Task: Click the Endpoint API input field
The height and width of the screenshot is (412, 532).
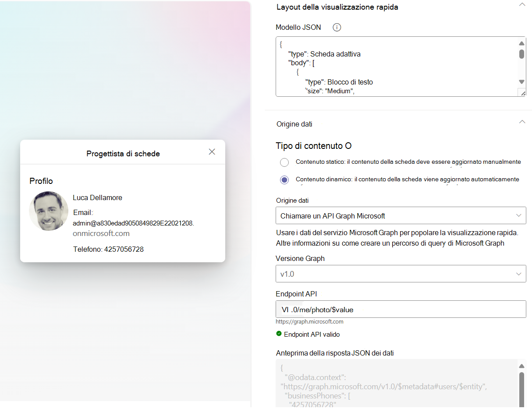Action: coord(401,310)
